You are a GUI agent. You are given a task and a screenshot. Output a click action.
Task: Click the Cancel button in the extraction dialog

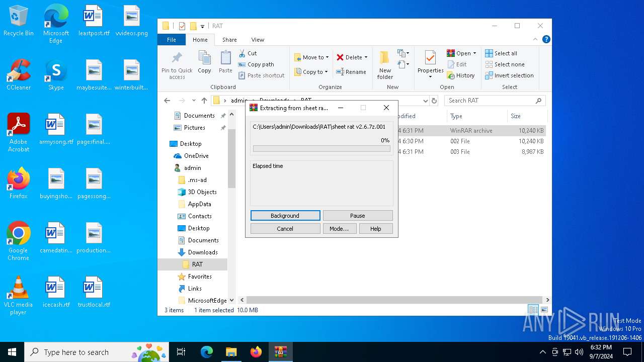(x=285, y=229)
